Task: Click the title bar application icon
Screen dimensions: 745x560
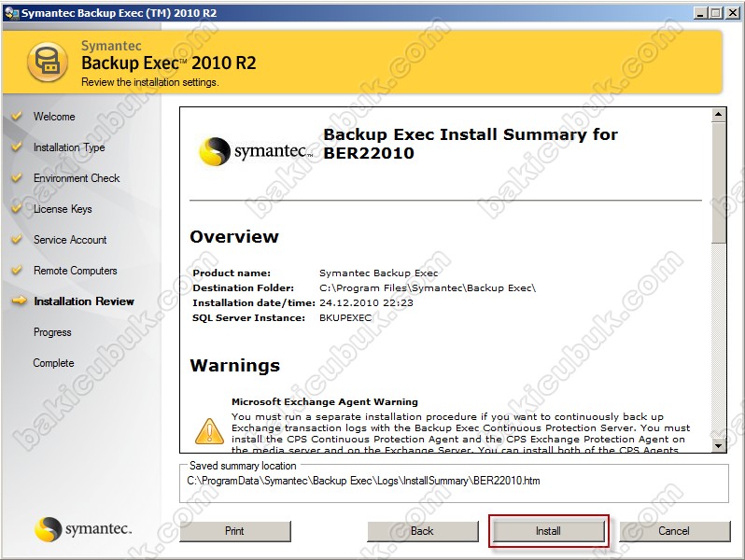Action: (11, 13)
